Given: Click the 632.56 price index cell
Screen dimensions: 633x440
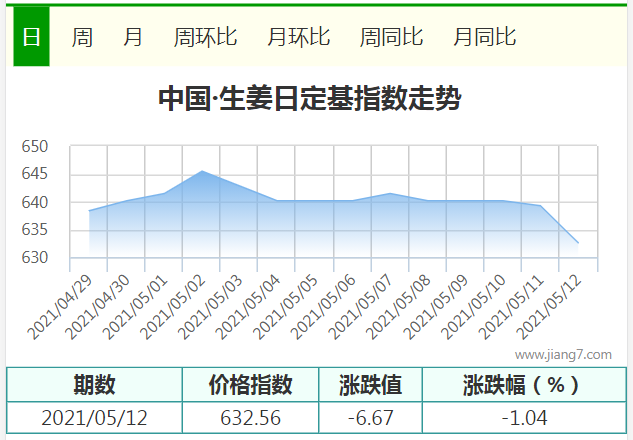Looking at the screenshot, I should click(250, 418).
